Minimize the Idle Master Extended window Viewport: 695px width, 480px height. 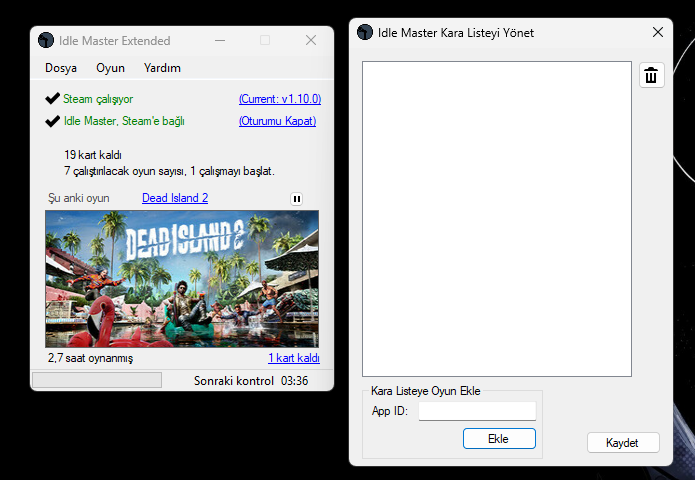(x=220, y=40)
